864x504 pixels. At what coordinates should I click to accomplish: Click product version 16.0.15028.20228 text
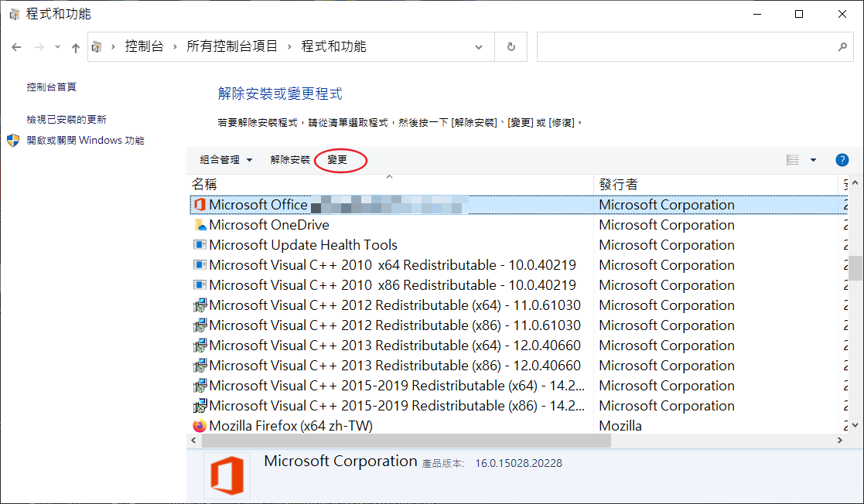(x=518, y=463)
